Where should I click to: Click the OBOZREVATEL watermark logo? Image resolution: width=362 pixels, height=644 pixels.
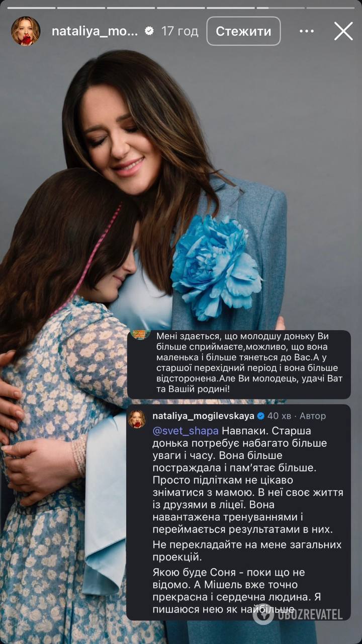(x=298, y=614)
